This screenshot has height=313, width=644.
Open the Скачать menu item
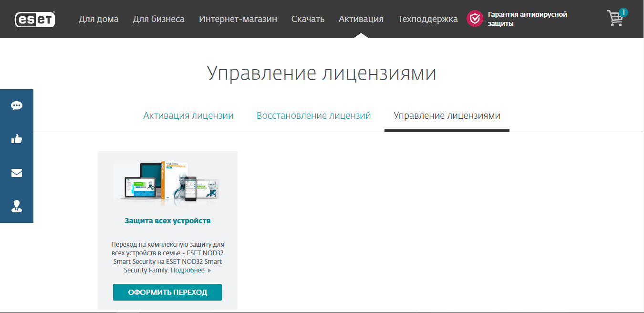tap(308, 19)
